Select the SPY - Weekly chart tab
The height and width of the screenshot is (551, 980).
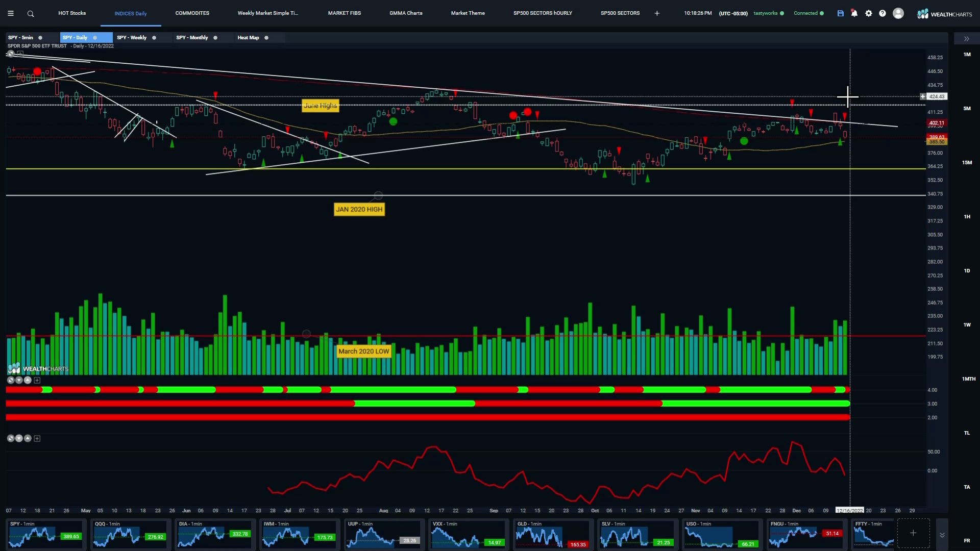pos(132,38)
